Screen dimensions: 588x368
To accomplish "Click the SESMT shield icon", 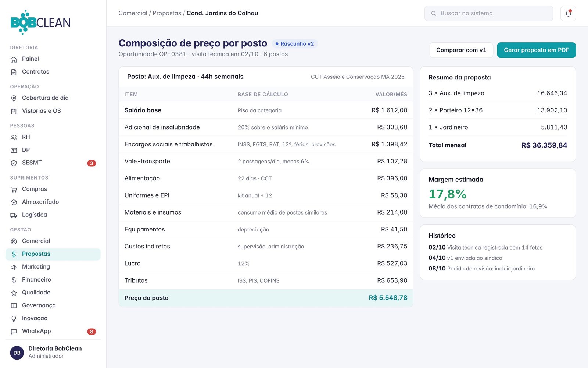I will coord(14,163).
